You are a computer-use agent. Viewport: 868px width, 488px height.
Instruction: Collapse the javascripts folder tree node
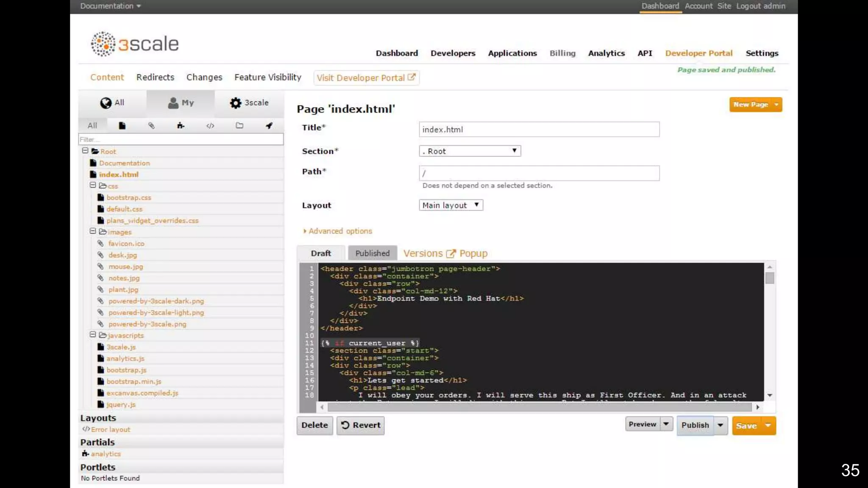click(x=93, y=335)
